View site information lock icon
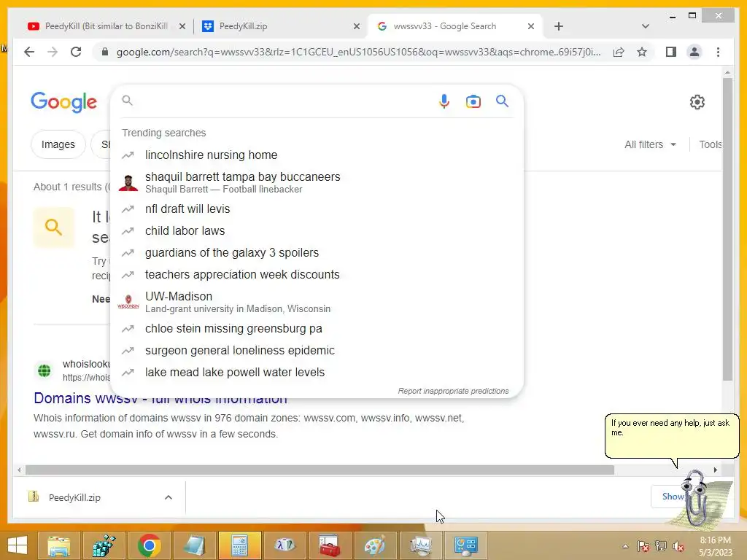Viewport: 747px width, 560px height. point(105,52)
